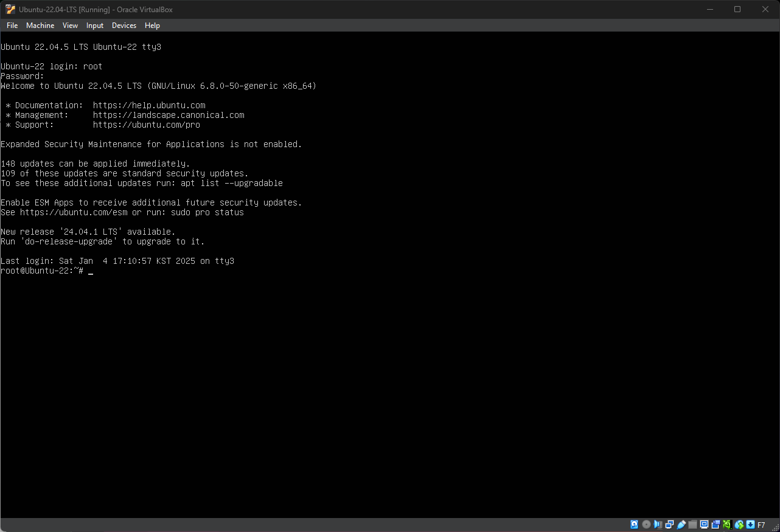
Task: Maximize the Ubuntu-22.04-LTS VirtualBox window
Action: pos(737,9)
